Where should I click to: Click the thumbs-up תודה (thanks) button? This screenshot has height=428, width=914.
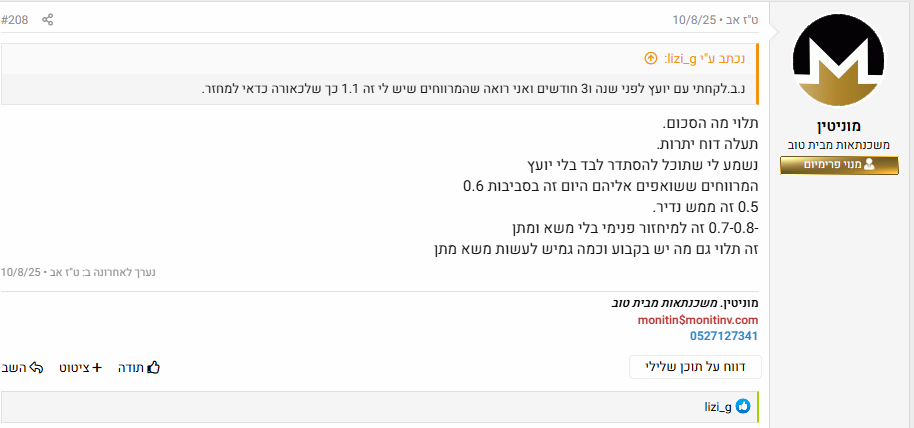tap(139, 367)
